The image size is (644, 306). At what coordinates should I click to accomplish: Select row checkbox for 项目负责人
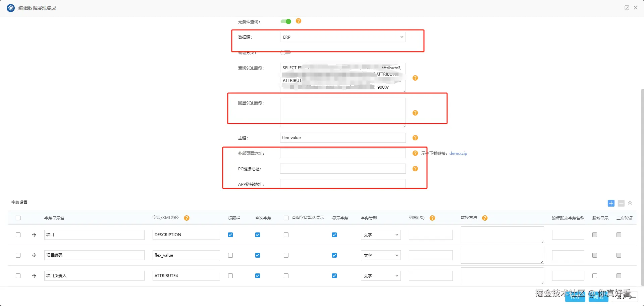[18, 276]
